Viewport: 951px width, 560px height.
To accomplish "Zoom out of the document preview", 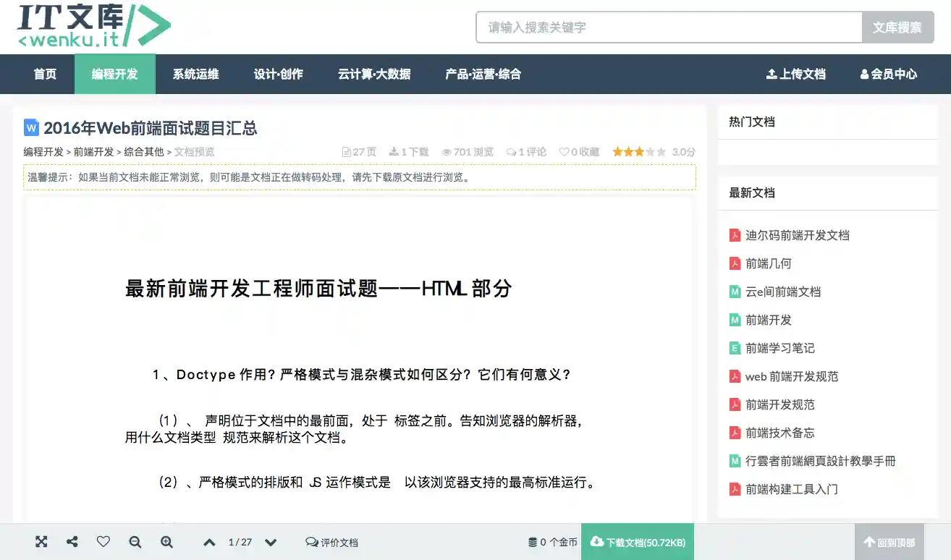I will 135,541.
